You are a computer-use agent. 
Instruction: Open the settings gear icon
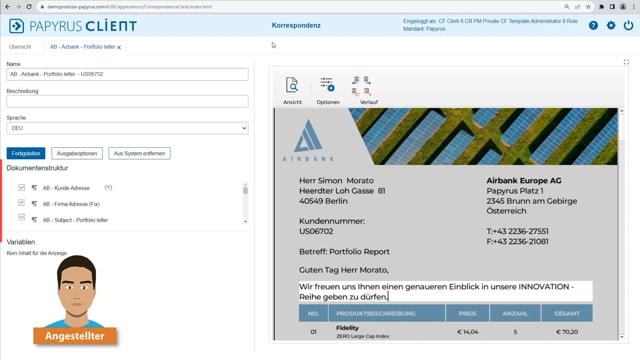(x=611, y=25)
